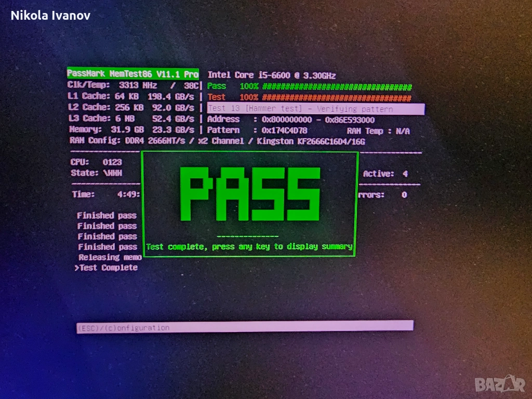This screenshot has width=532, height=399.
Task: Click the first 'Finished pass' log entry
Action: tap(107, 215)
